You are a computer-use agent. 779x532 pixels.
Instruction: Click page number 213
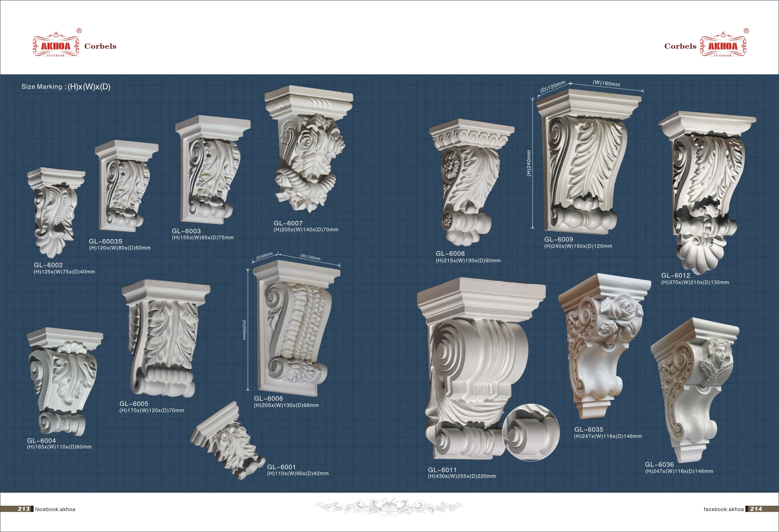click(x=24, y=509)
